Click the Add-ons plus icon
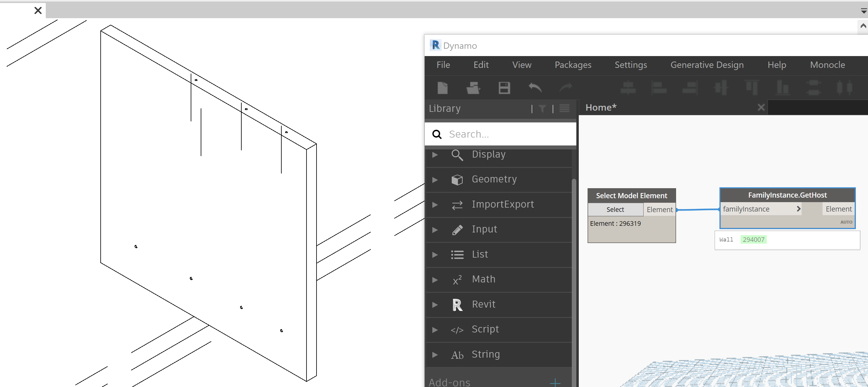This screenshot has width=868, height=387. (x=555, y=383)
